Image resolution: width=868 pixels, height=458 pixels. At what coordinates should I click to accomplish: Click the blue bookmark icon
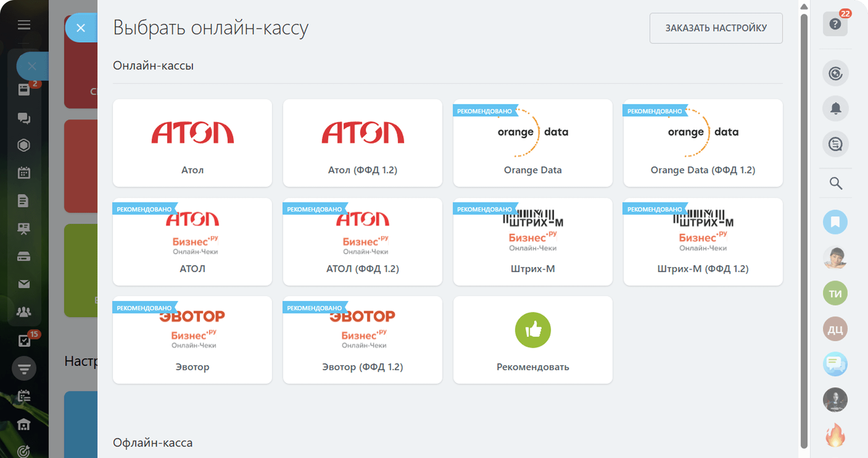(835, 222)
